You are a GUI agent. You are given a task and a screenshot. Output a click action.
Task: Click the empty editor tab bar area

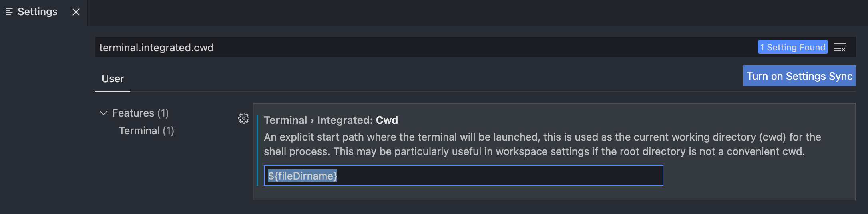(x=480, y=12)
